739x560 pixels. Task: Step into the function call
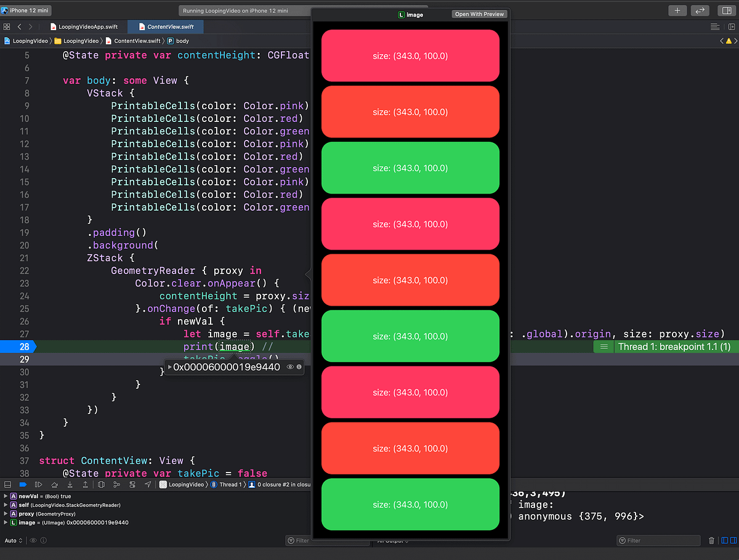pos(70,485)
